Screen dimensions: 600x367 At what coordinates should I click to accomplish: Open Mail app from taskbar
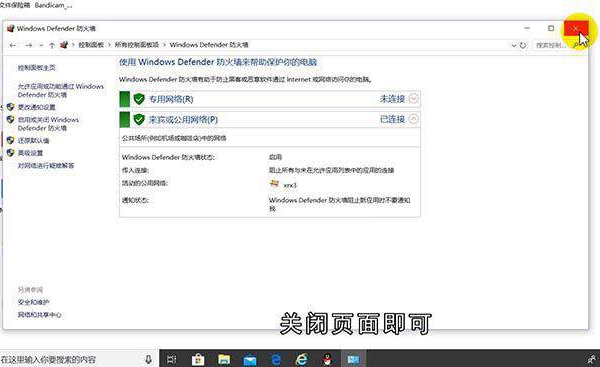pyautogui.click(x=250, y=360)
